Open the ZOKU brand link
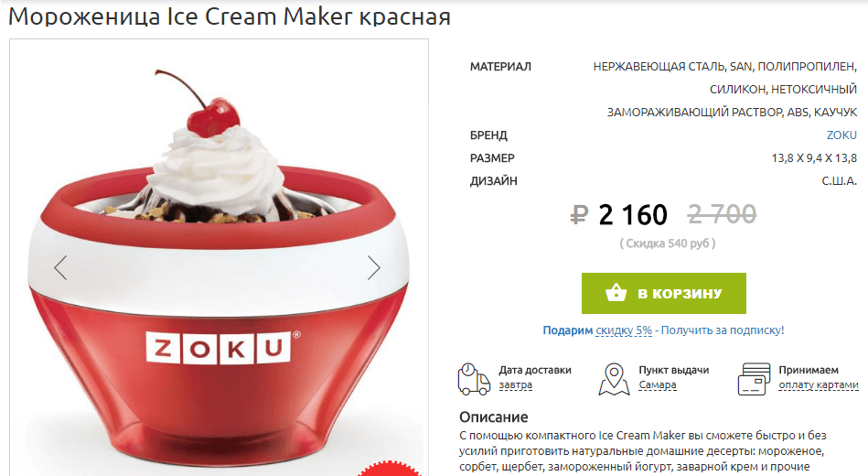 [x=841, y=135]
